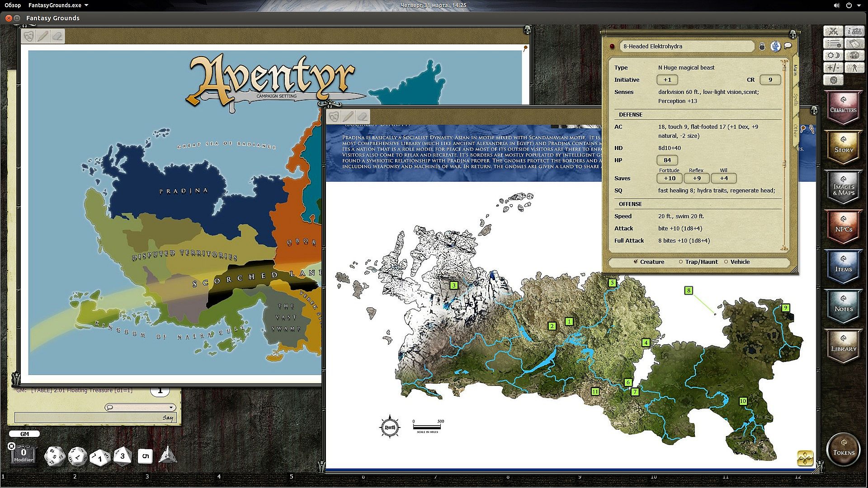Open the Modifiers plus/minus icon
868x488 pixels.
click(x=833, y=68)
